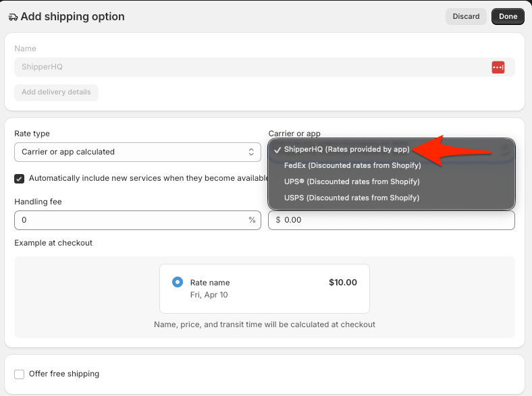This screenshot has height=396, width=532.
Task: Choose FedEx discounted rates from carrier list
Action: click(x=352, y=165)
